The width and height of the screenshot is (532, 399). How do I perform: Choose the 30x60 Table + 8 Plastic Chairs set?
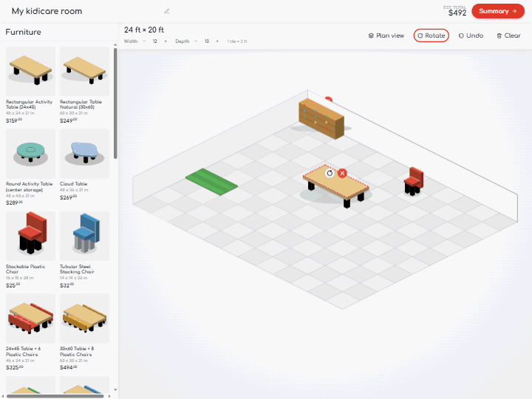coord(84,318)
